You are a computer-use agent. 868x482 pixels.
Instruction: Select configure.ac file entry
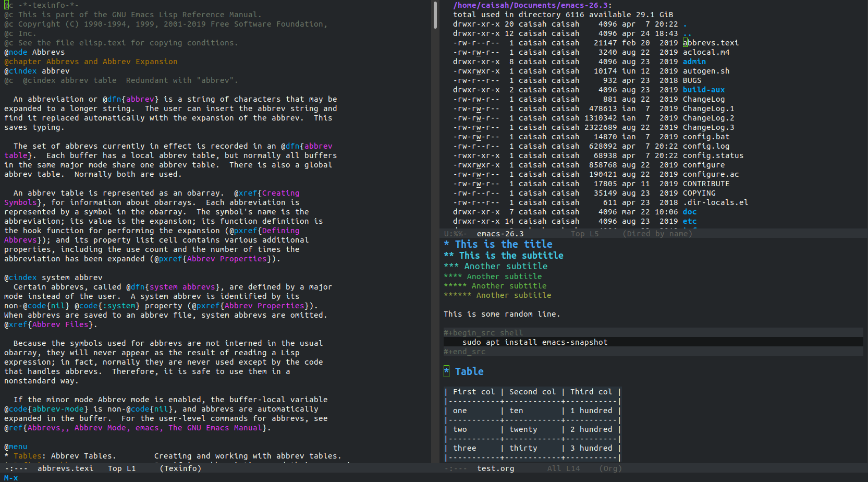711,174
